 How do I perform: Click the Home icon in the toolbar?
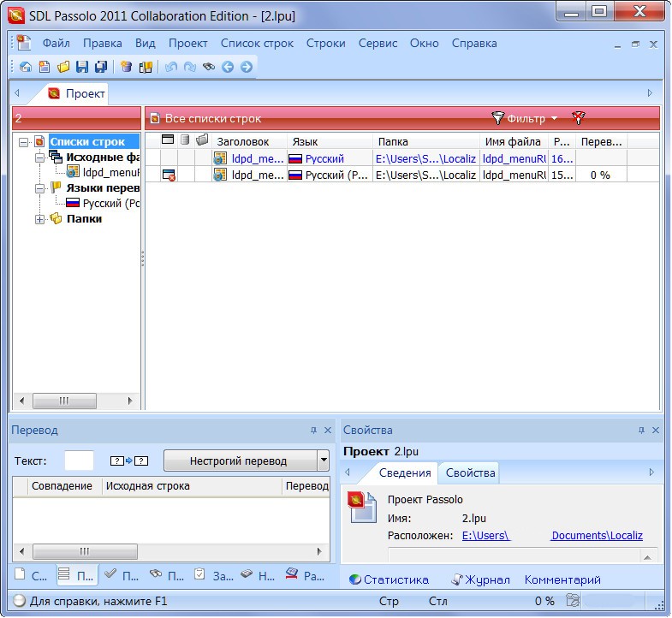pos(26,67)
